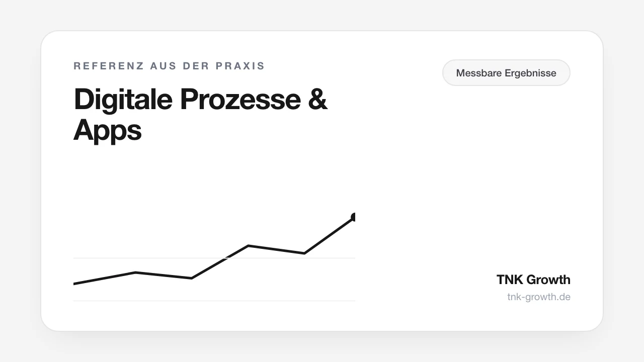
Task: Click the word Ergebnisse inside the pill
Action: tap(530, 73)
